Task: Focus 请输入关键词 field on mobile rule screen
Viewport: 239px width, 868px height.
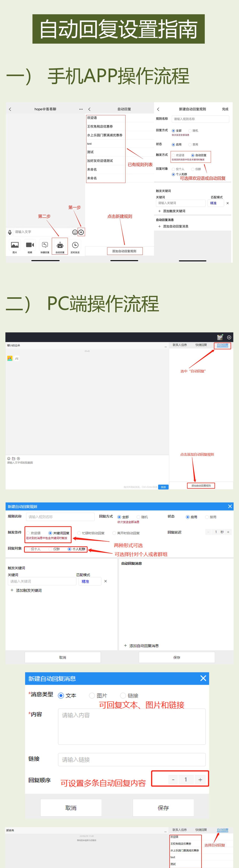Action: pos(181,203)
